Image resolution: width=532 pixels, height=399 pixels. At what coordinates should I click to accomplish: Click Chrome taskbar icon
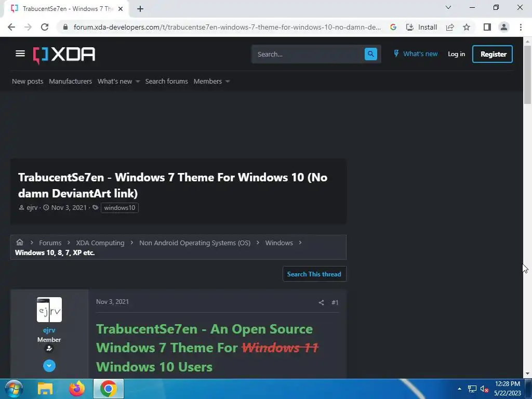coord(109,389)
